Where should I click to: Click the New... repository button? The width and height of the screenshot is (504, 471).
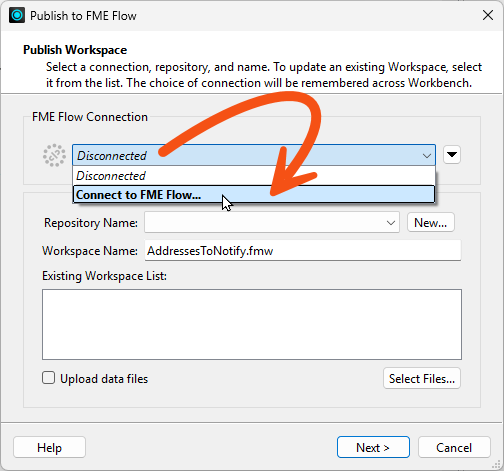(x=430, y=223)
